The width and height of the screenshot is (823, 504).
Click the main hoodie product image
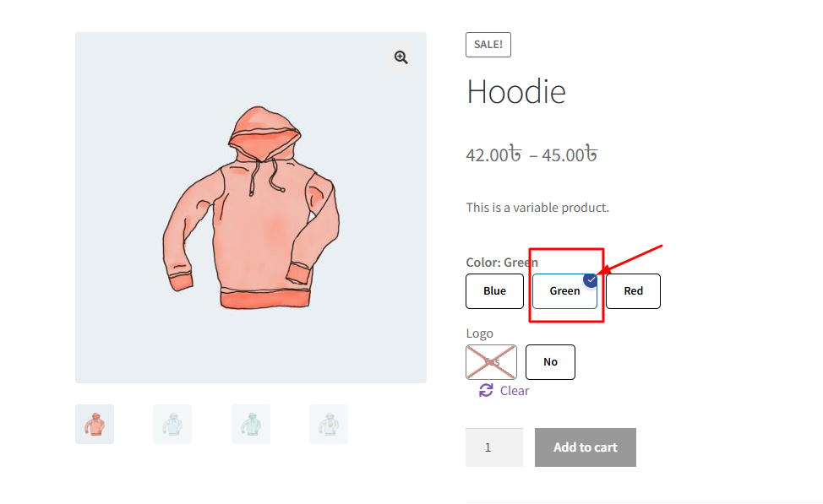pyautogui.click(x=251, y=208)
